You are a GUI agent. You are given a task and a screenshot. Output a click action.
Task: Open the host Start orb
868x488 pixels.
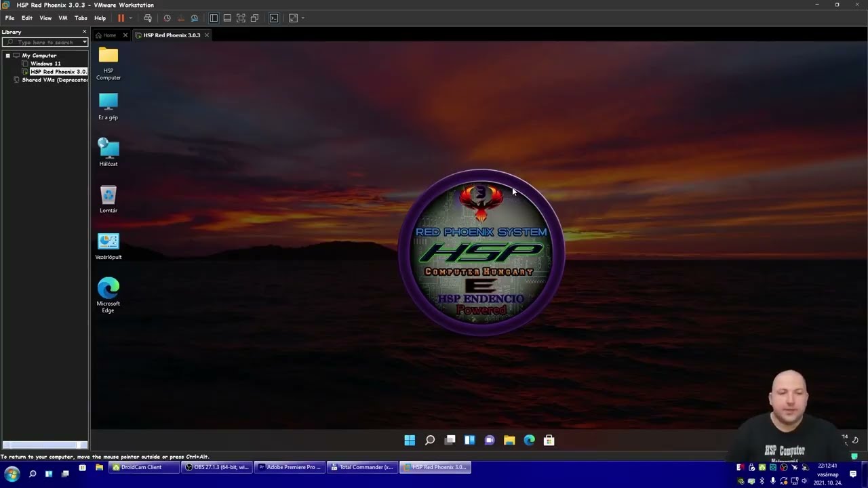click(x=12, y=474)
